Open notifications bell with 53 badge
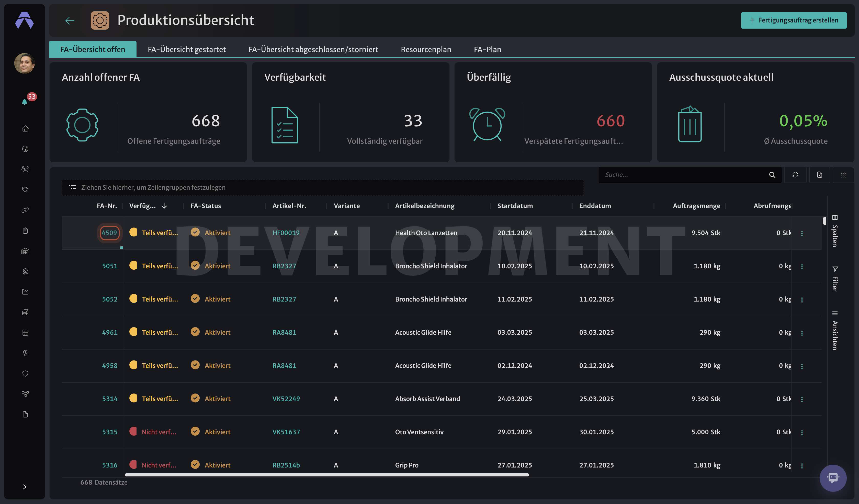Image resolution: width=859 pixels, height=504 pixels. click(x=25, y=101)
